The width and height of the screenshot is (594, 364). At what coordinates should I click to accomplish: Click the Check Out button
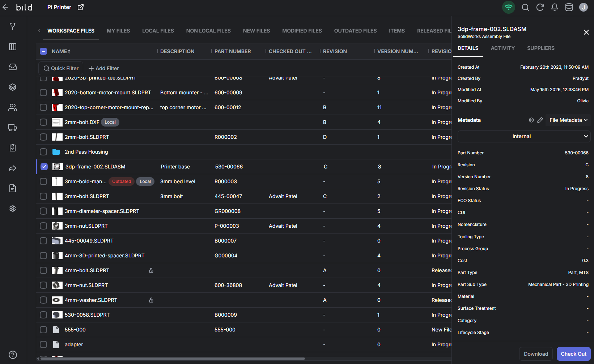574,354
